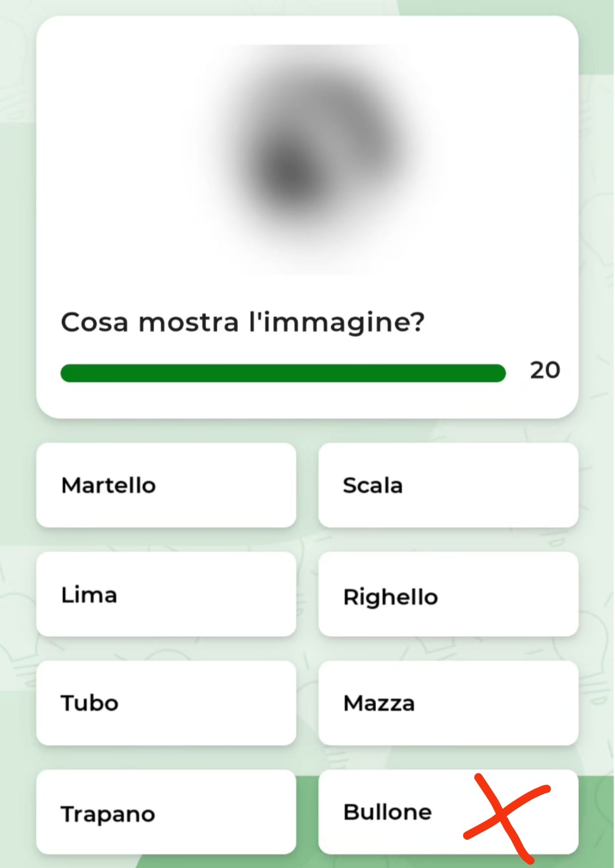Choose the Italian word for ladder
The height and width of the screenshot is (868, 615).
[x=448, y=485]
